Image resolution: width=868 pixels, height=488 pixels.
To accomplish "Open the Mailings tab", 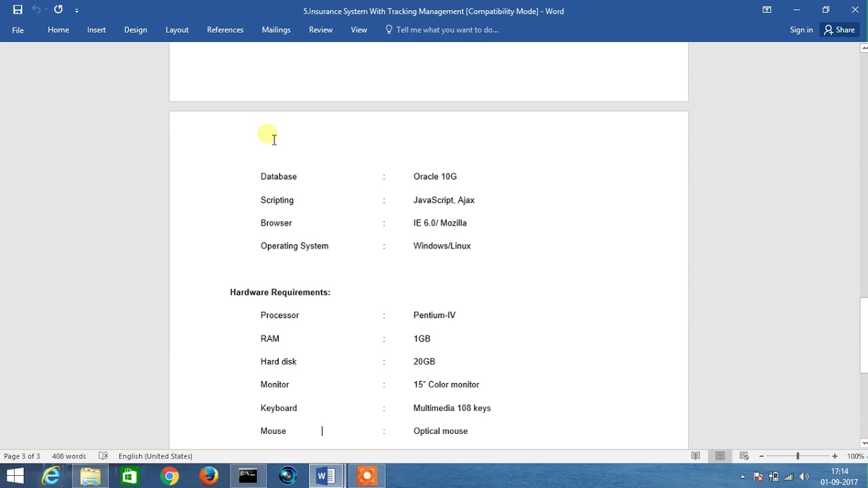I will [x=276, y=30].
